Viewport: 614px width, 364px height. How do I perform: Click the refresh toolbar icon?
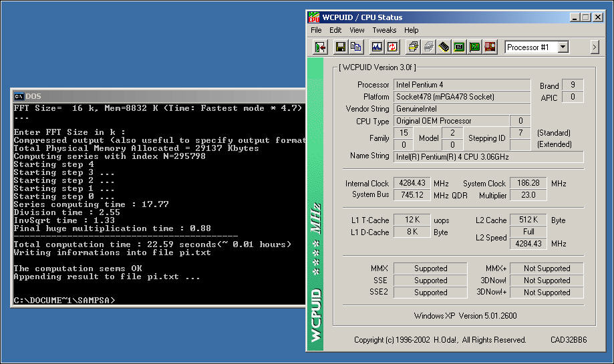coord(393,47)
